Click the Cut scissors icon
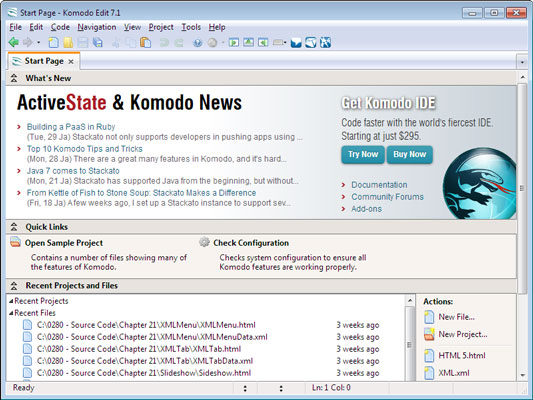 coord(116,42)
